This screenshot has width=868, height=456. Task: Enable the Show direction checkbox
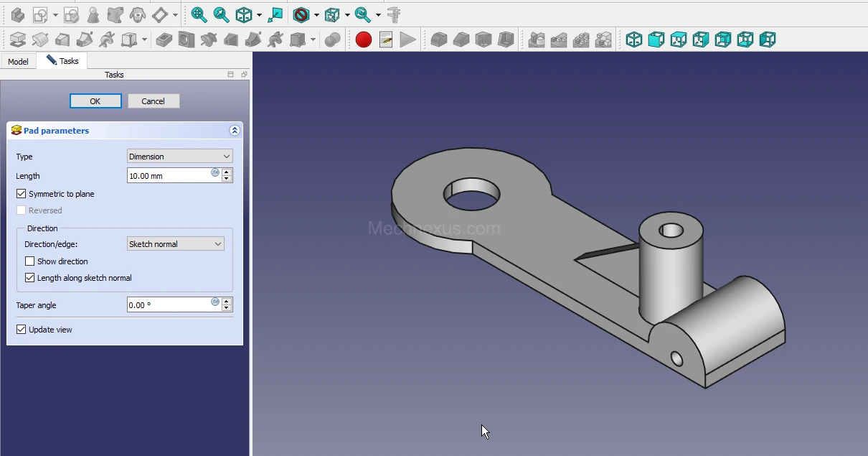click(x=30, y=261)
